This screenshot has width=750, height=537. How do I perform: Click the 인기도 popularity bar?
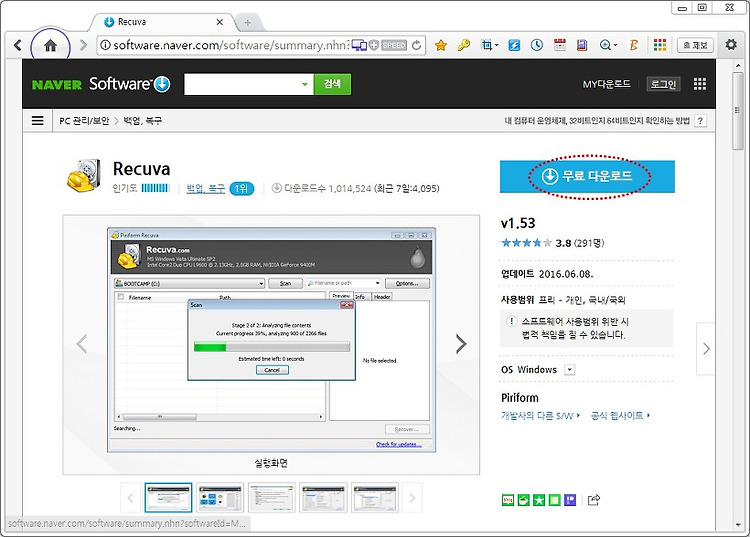pyautogui.click(x=155, y=188)
